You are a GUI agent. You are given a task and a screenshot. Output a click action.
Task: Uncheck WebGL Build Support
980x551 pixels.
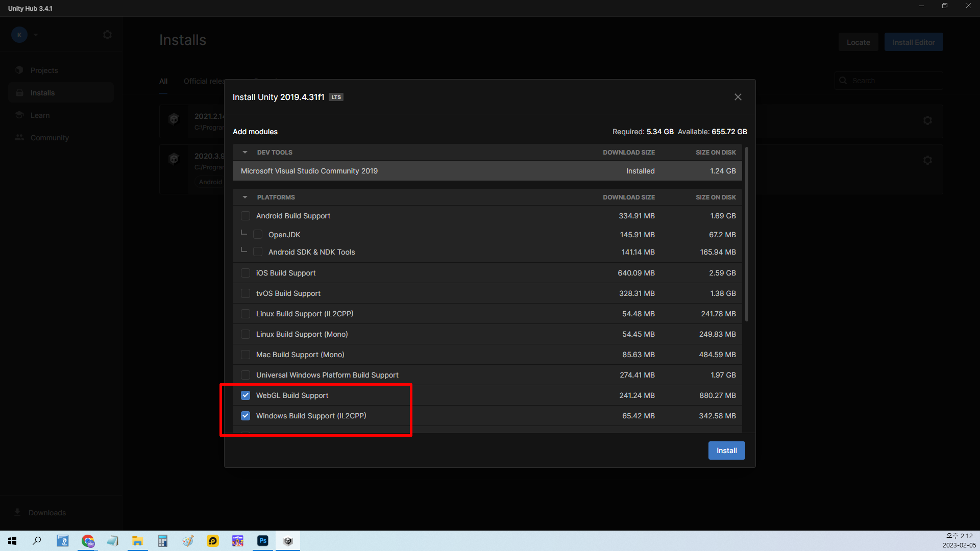click(x=246, y=395)
